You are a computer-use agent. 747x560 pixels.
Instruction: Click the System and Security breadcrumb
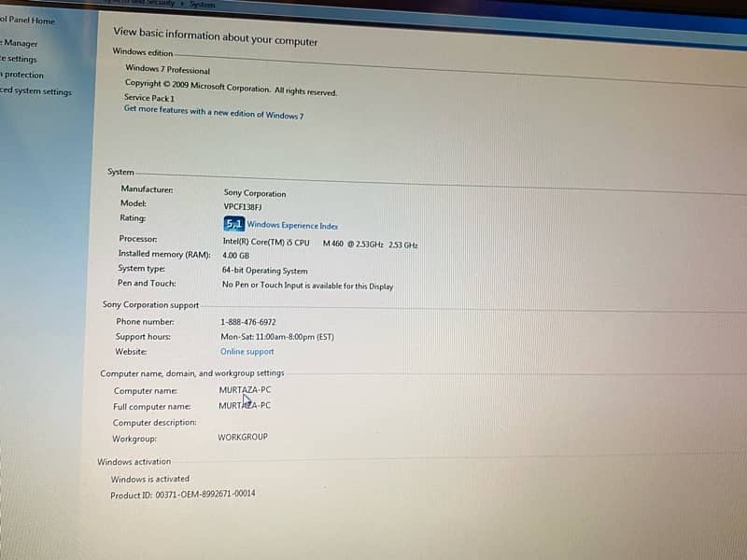[140, 4]
